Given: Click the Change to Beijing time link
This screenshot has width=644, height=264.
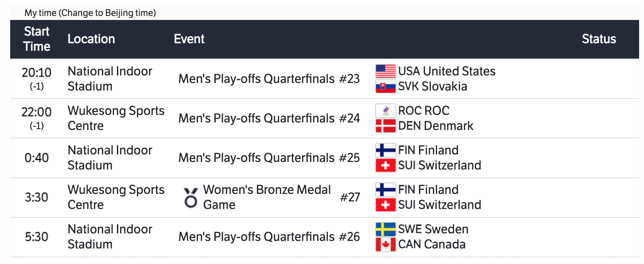Looking at the screenshot, I should (108, 13).
